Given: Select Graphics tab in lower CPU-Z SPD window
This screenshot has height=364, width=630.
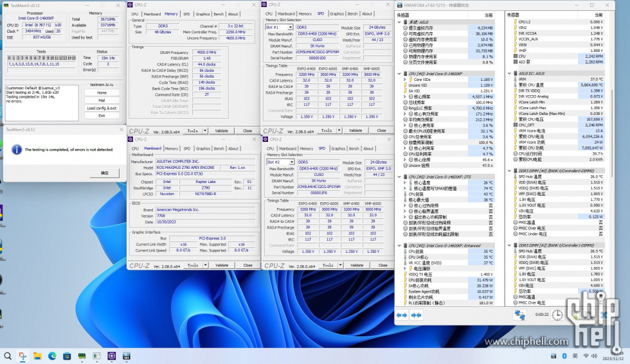Looking at the screenshot, I should tap(338, 148).
